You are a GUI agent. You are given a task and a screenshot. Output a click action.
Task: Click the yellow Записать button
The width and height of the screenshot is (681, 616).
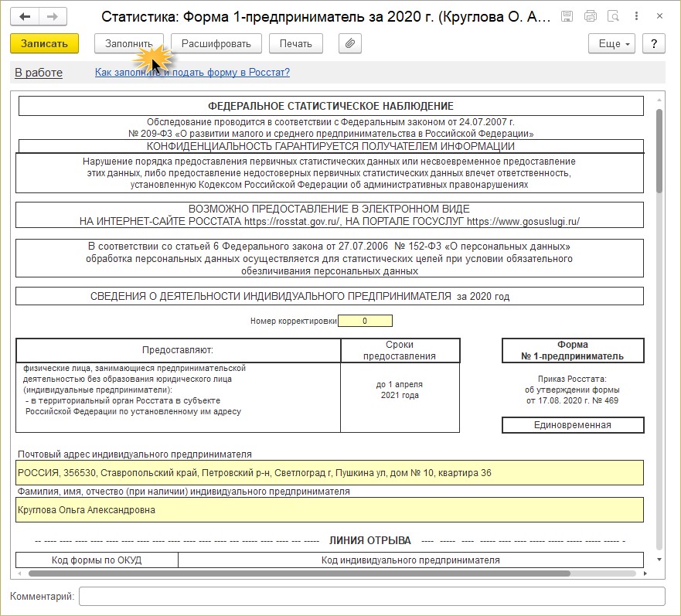tap(44, 43)
